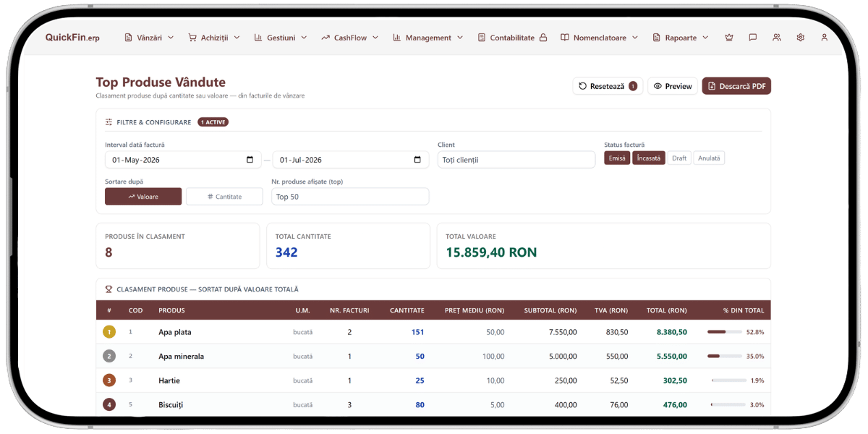
Task: Expand the CashFlow menu chevron
Action: (375, 38)
